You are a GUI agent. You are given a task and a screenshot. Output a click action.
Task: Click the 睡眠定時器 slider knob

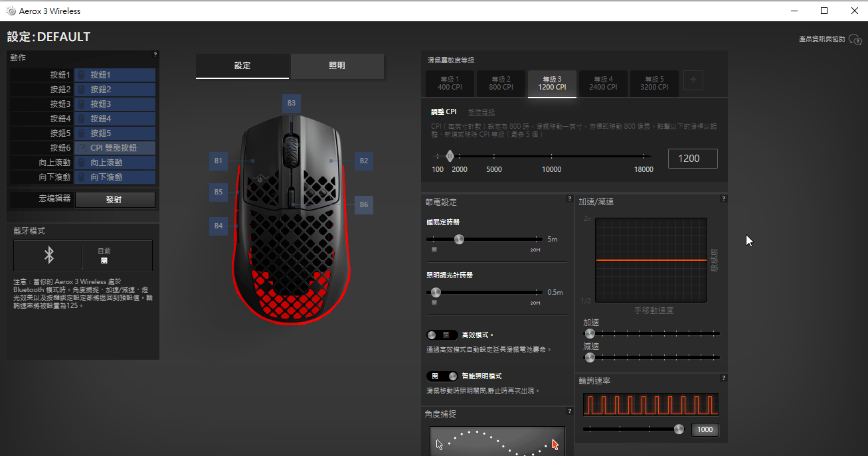(x=459, y=239)
